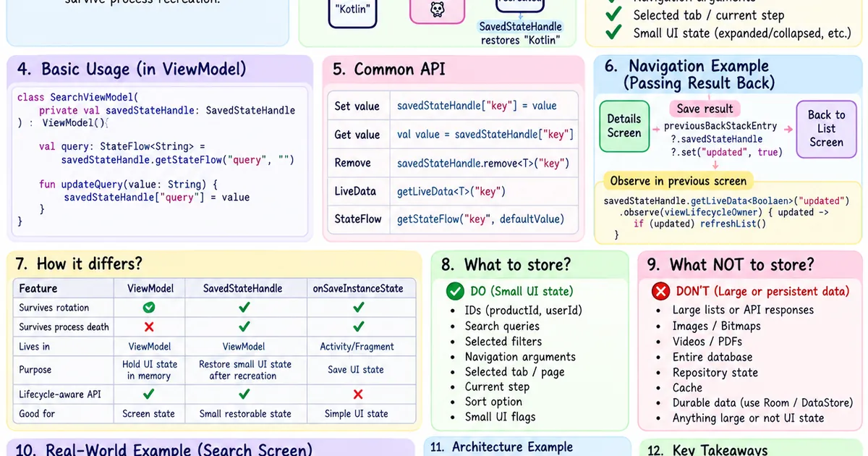Click onSaveInstanceState's checkmark in Survives process death row
This screenshot has height=456, width=868.
357,326
